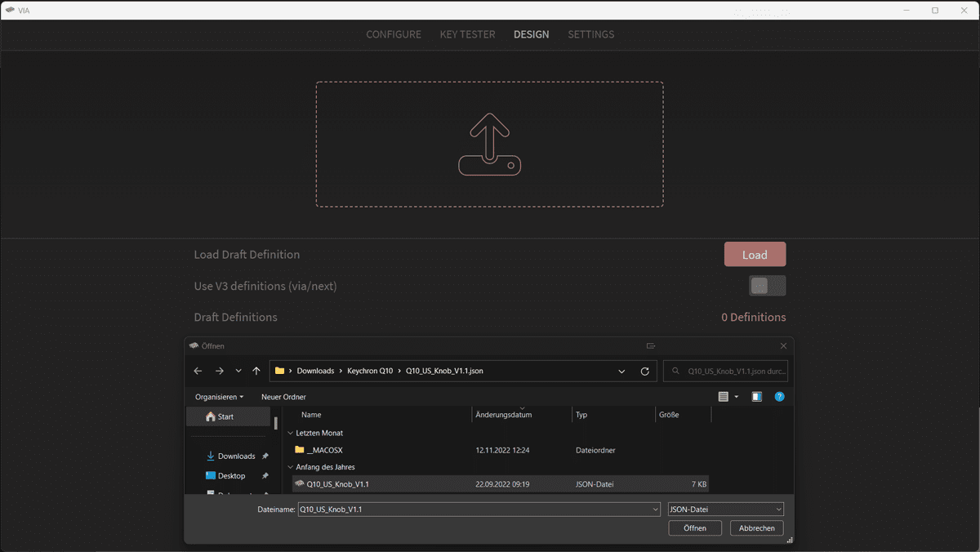Click the Öffnen button
This screenshot has width=980, height=552.
click(695, 528)
